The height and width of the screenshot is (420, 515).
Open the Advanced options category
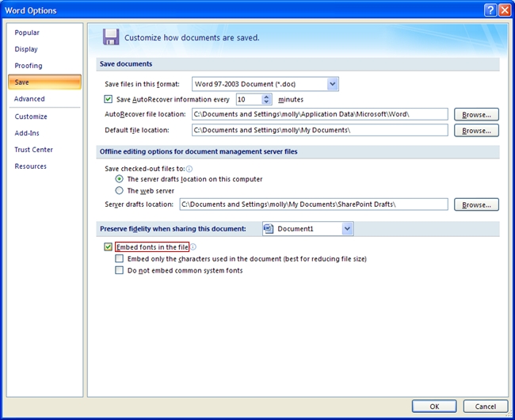[x=29, y=99]
